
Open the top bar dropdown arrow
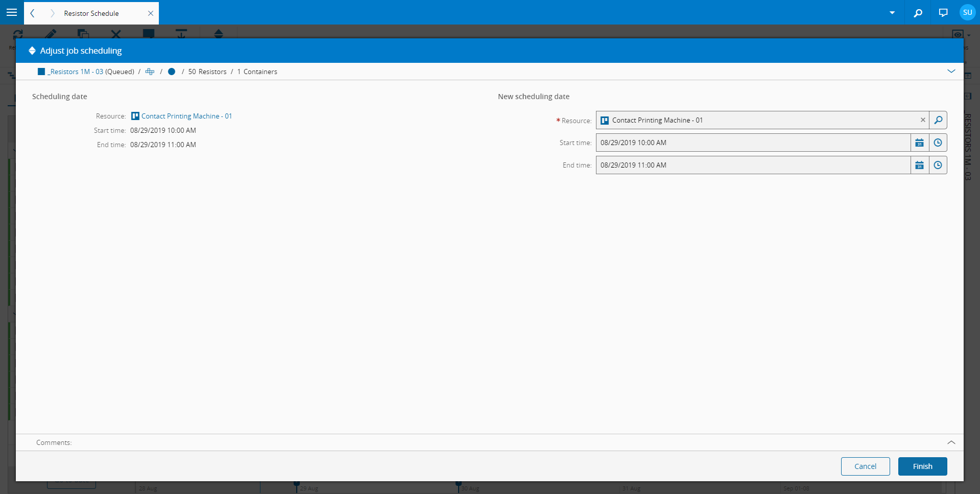[892, 13]
